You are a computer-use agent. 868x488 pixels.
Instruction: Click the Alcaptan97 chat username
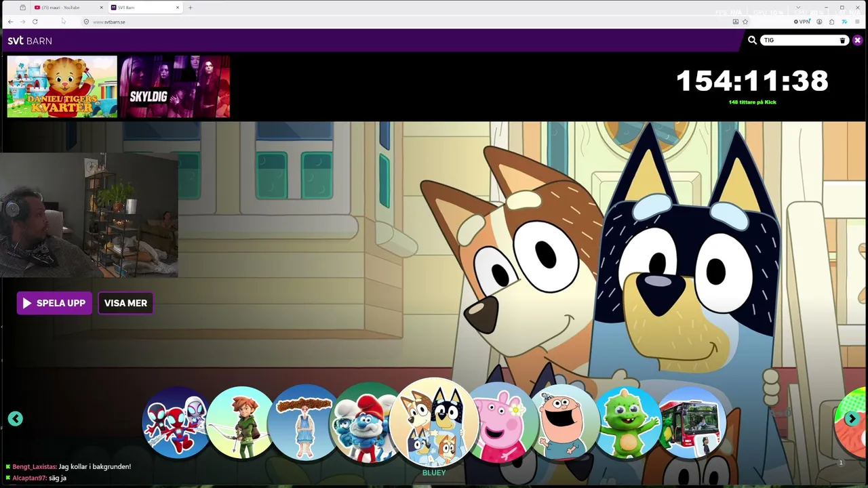pos(29,479)
